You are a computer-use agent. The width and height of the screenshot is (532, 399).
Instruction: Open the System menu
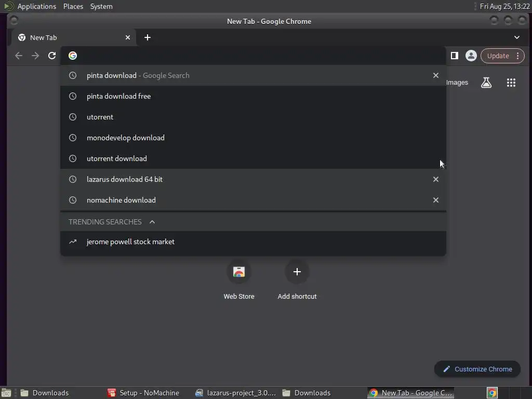click(x=101, y=6)
